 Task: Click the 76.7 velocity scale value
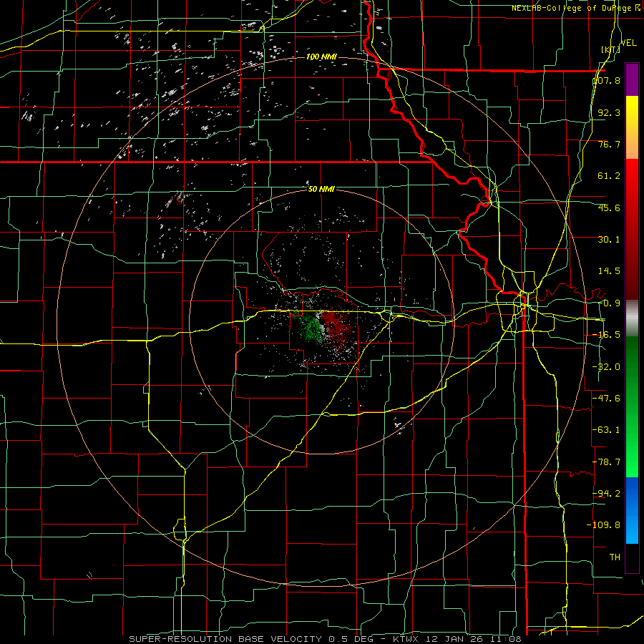(x=609, y=144)
